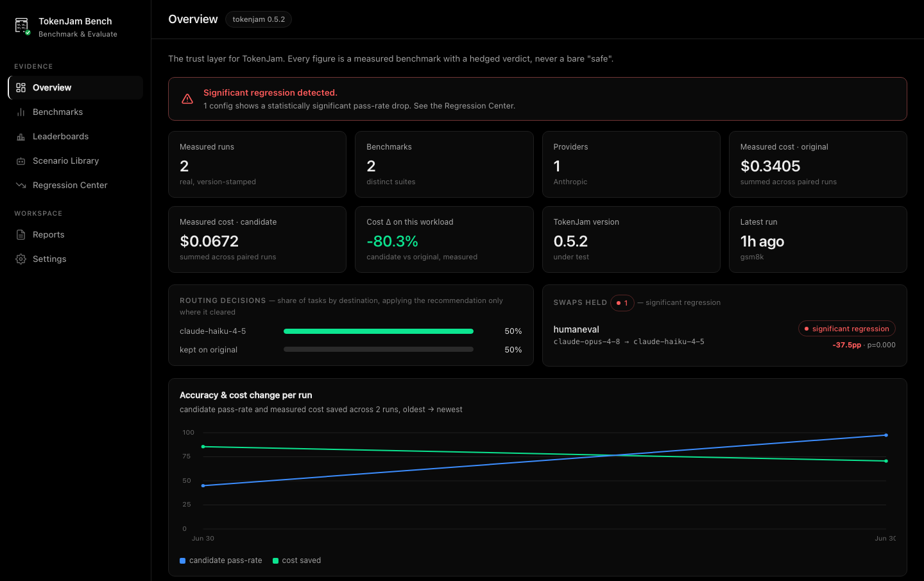This screenshot has width=924, height=581.
Task: Open Leaderboards from the sidebar
Action: click(76, 137)
